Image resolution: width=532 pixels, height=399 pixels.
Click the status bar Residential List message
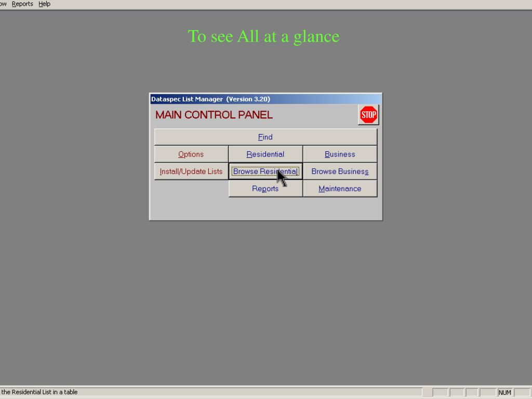point(39,392)
